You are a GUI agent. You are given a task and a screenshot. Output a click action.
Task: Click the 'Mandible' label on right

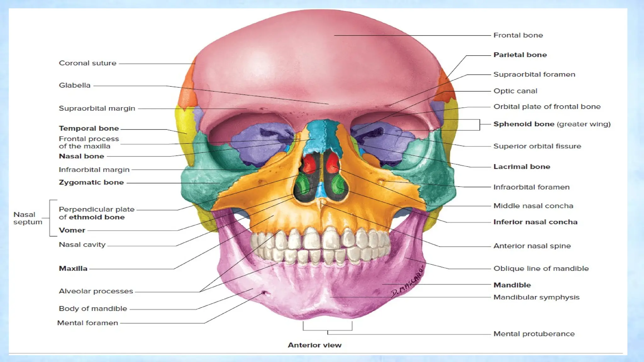point(512,285)
